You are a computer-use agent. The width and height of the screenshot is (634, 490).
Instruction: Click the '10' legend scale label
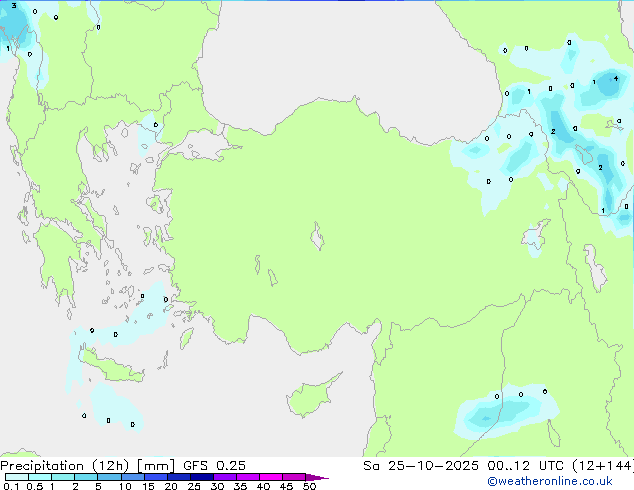[125, 486]
